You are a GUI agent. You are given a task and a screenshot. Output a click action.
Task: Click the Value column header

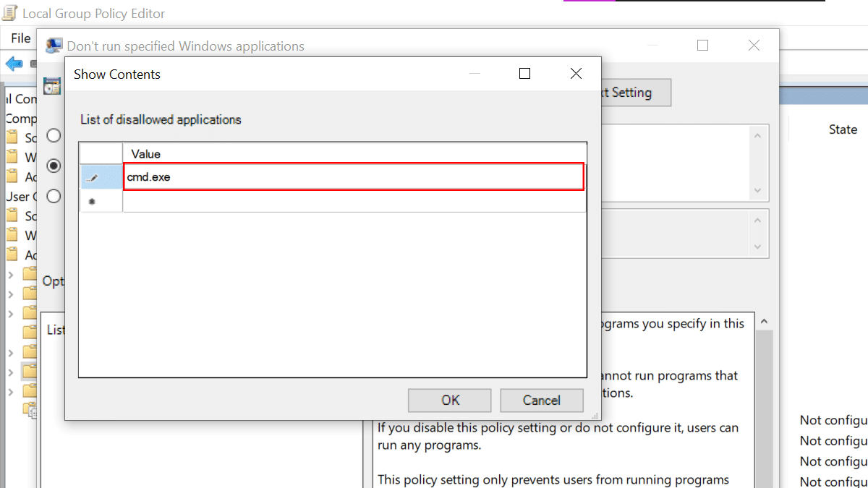coord(354,154)
